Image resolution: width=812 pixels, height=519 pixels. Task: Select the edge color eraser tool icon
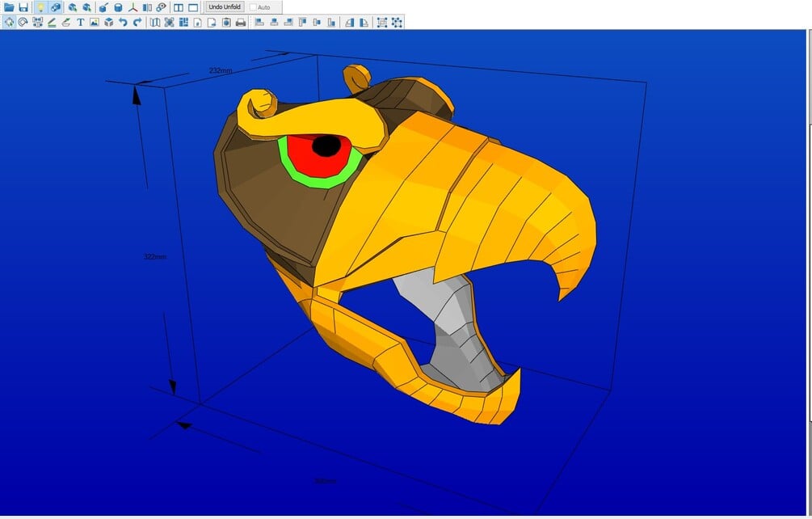pos(65,23)
